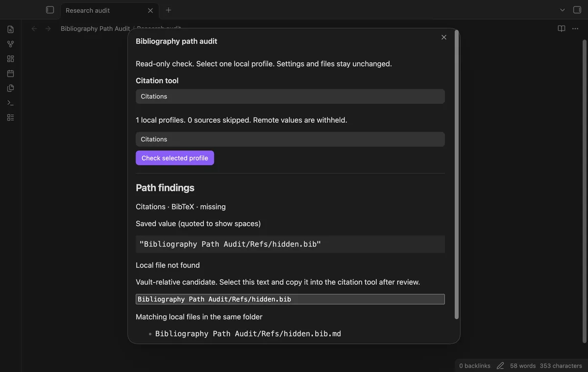Open daily note calendar icon

[x=10, y=73]
